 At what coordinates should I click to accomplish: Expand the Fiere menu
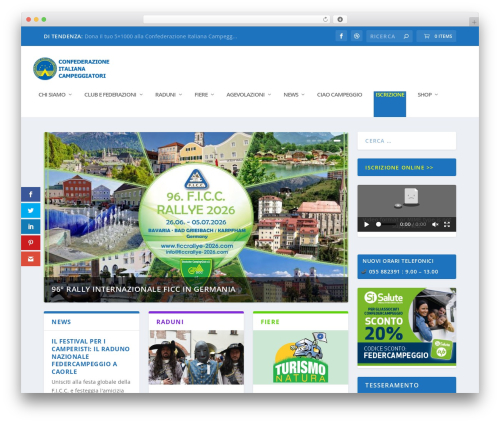(204, 95)
